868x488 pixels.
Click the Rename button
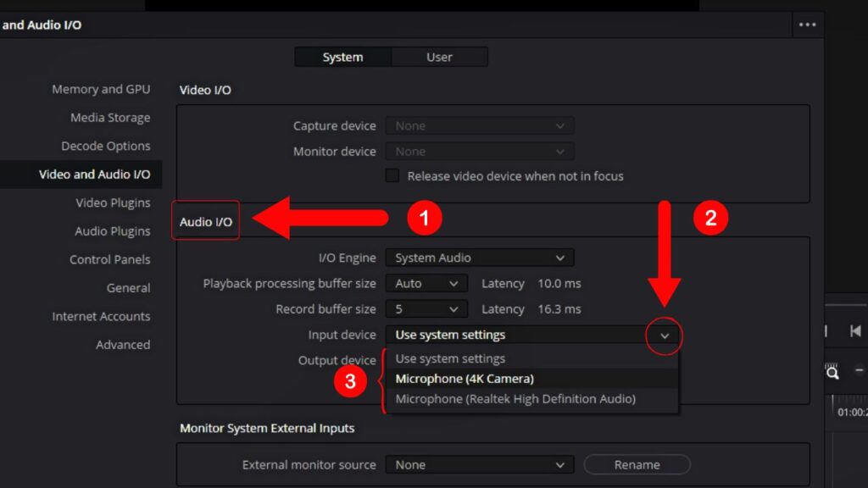tap(637, 464)
